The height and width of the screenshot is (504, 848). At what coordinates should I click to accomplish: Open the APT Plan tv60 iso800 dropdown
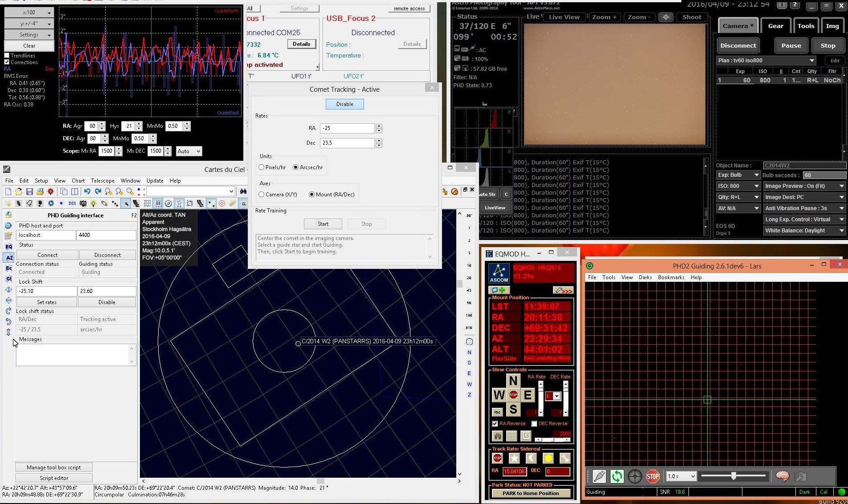click(766, 61)
